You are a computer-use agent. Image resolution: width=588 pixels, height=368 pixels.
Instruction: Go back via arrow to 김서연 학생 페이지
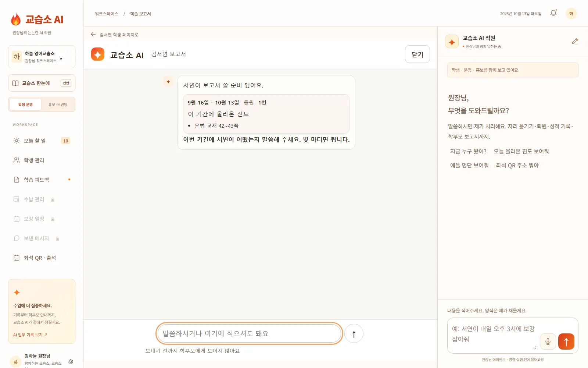click(93, 34)
